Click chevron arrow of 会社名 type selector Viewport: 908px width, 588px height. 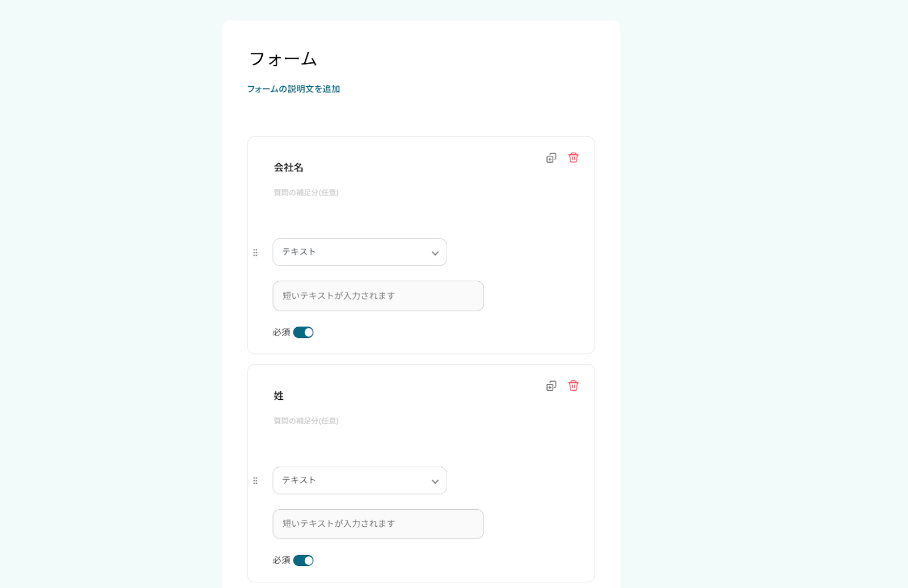[435, 253]
